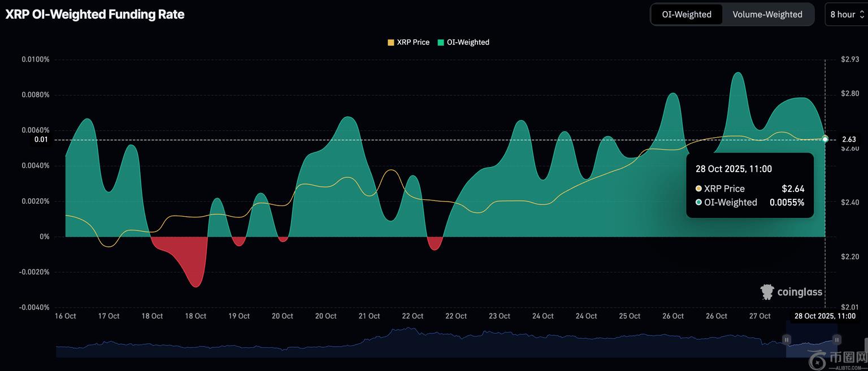
Task: Click the left range slider handle
Action: click(786, 339)
